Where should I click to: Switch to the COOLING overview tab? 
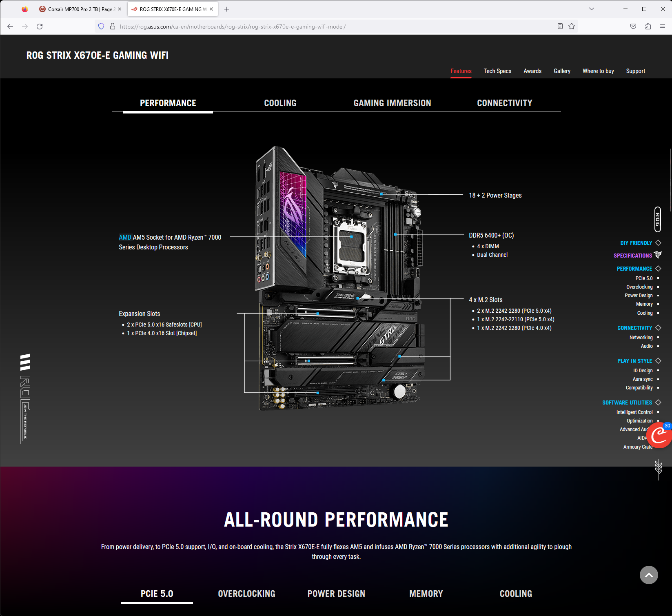280,103
